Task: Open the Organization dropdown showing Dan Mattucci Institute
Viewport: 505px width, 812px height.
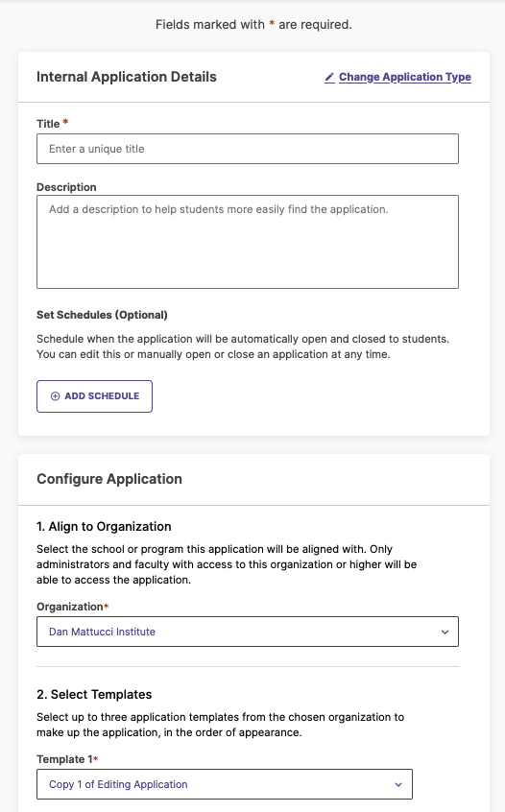Action: click(248, 632)
